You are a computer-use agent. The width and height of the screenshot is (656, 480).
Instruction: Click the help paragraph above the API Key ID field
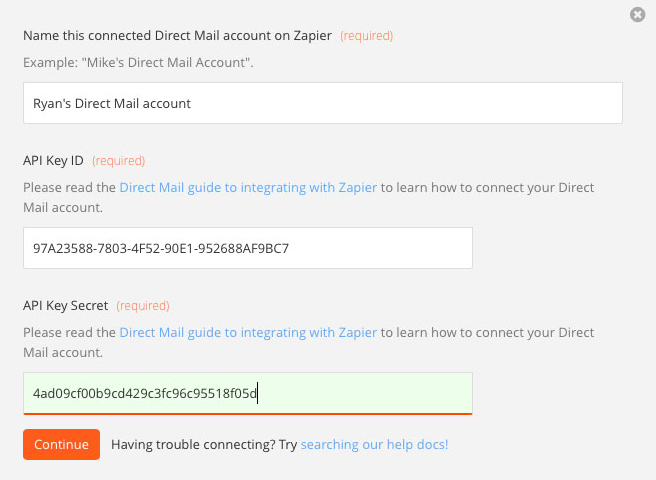308,198
